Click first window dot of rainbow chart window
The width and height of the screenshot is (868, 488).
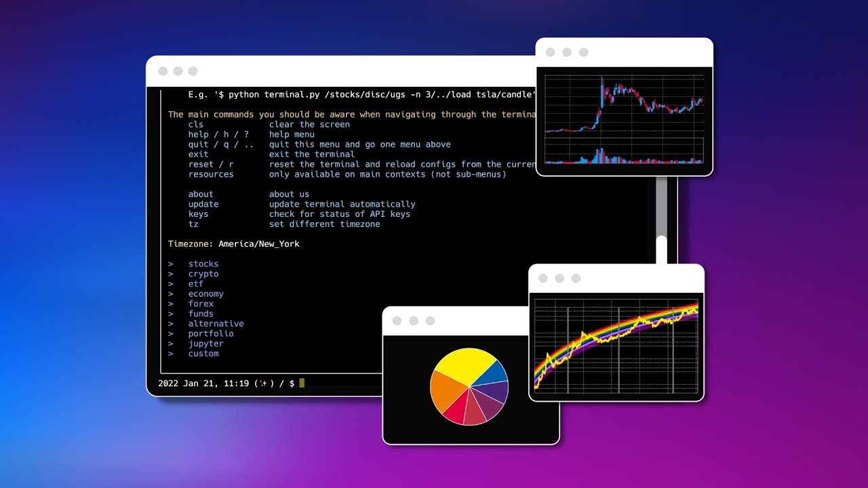542,279
